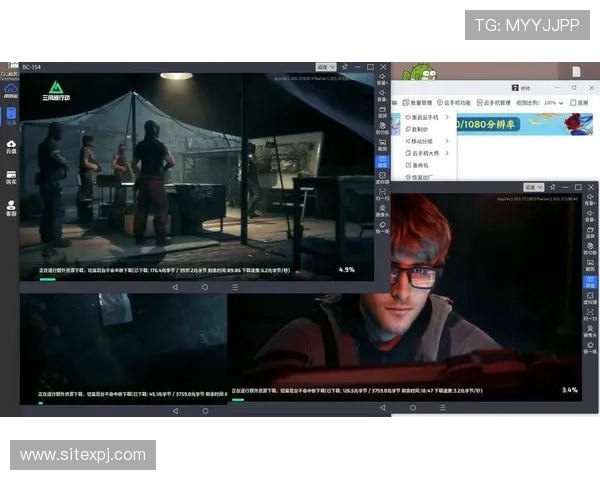600x480 pixels.
Task: Open quality dropdown in lower-right window title bar
Action: pos(534,187)
